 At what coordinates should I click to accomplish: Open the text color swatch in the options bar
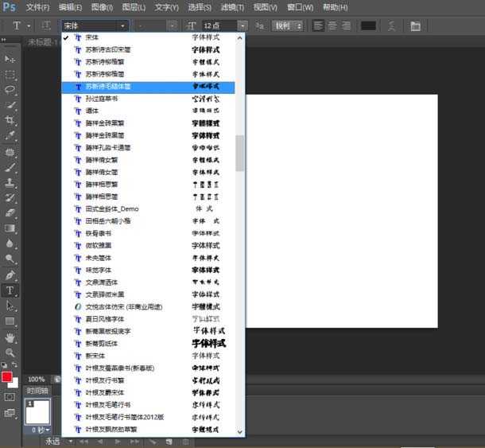click(368, 26)
